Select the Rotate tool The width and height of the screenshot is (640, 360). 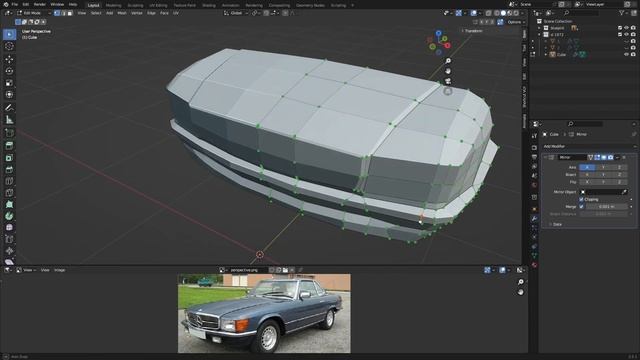tap(9, 71)
